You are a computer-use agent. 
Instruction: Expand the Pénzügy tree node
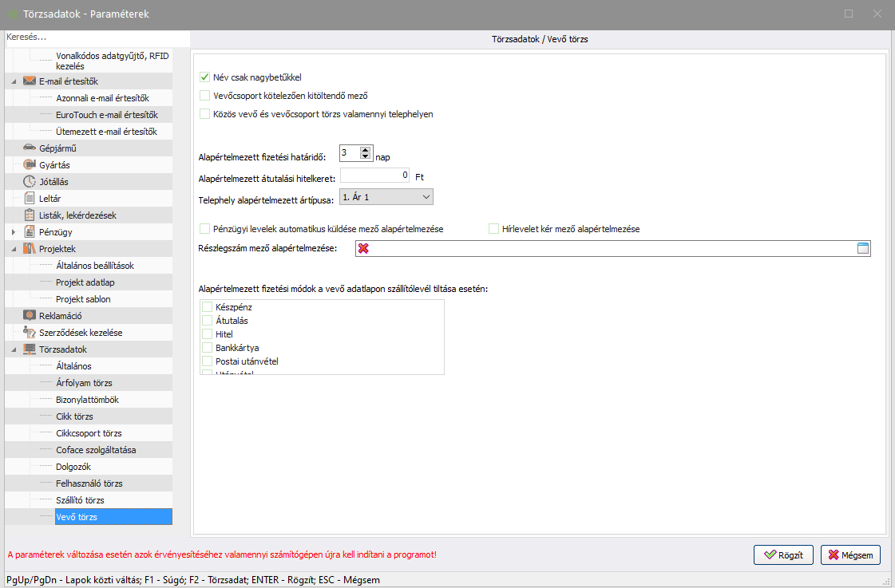pyautogui.click(x=14, y=232)
